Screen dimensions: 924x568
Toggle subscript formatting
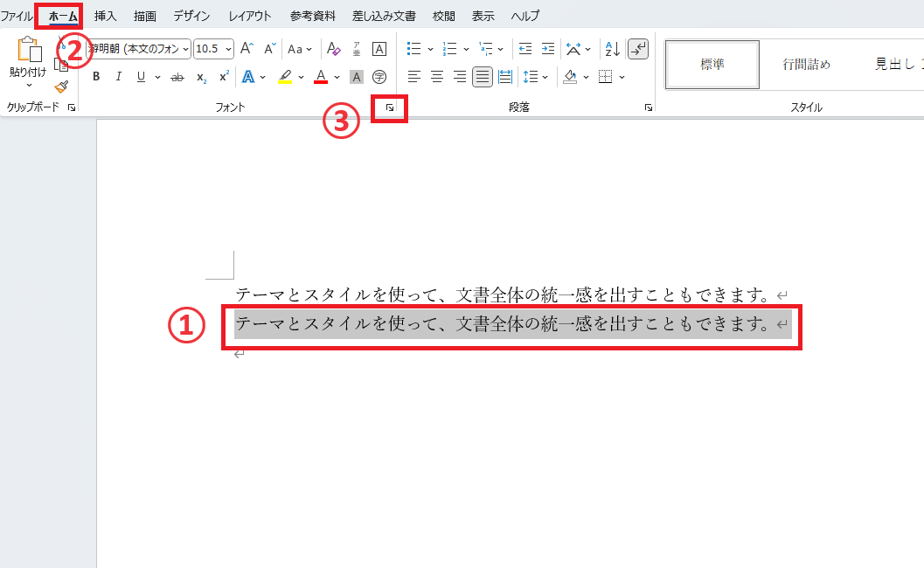click(x=202, y=77)
